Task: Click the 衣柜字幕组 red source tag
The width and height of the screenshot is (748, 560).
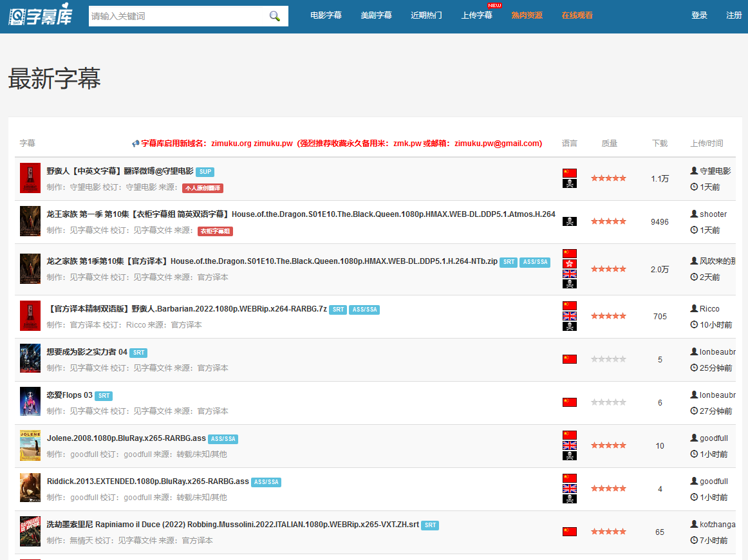Action: [215, 231]
